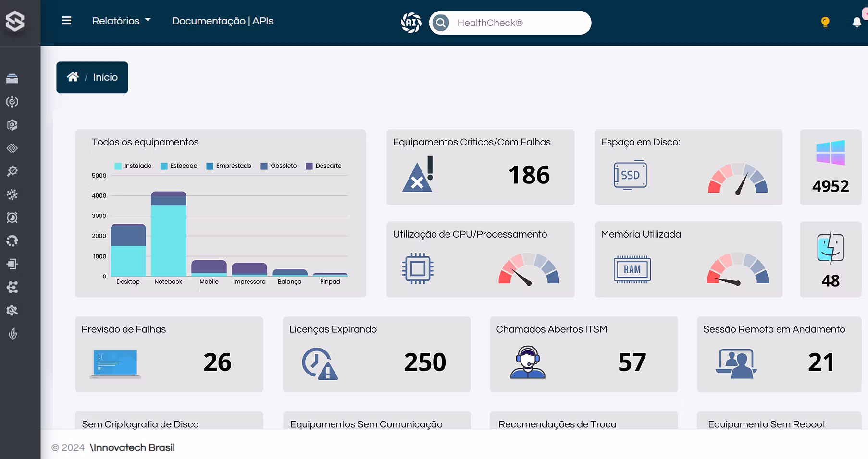Click the macOS Finder icon card

(830, 247)
